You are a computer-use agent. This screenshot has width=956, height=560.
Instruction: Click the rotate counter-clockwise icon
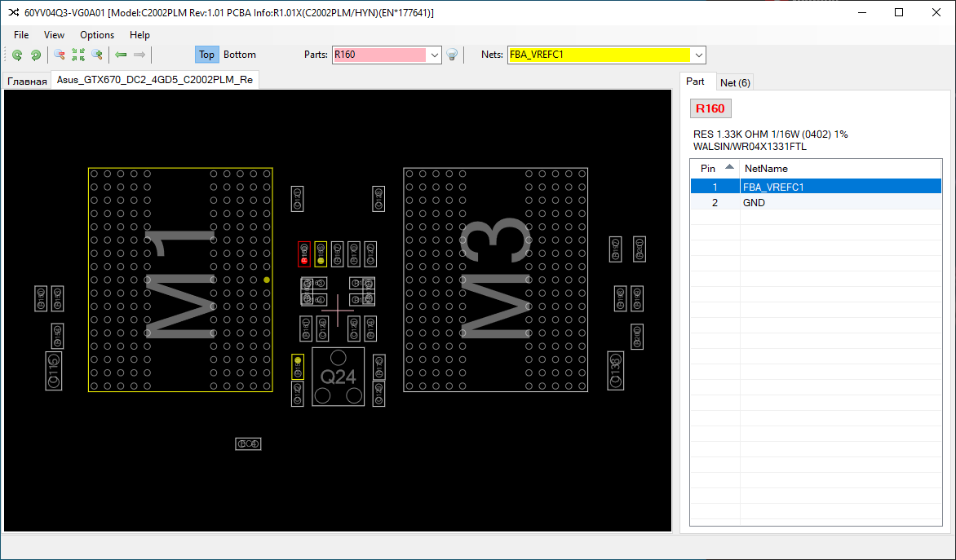click(x=17, y=55)
